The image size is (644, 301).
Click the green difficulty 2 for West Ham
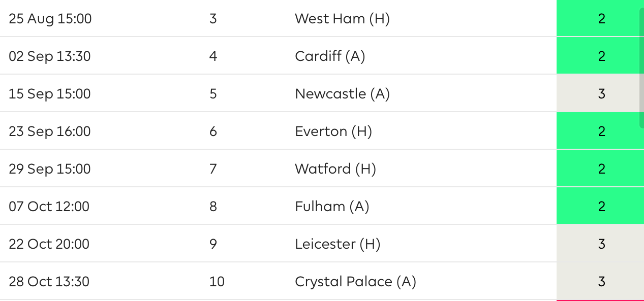click(600, 18)
